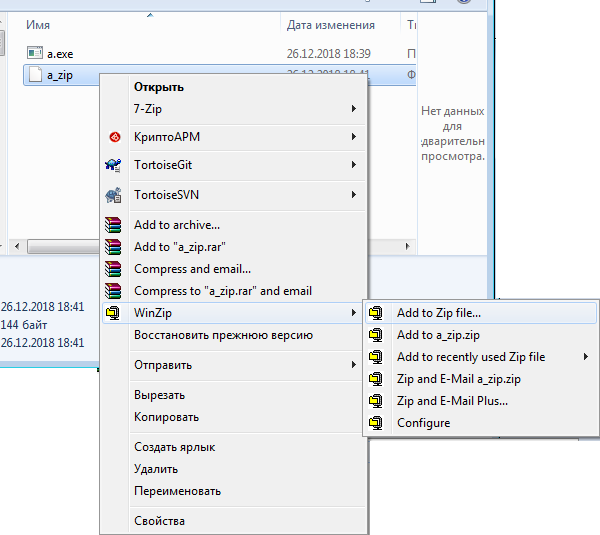
Task: Select Add to a_zip.zip option
Action: click(x=438, y=335)
